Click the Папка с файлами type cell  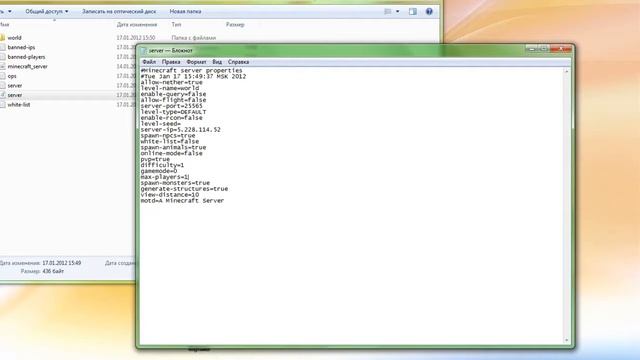193,38
